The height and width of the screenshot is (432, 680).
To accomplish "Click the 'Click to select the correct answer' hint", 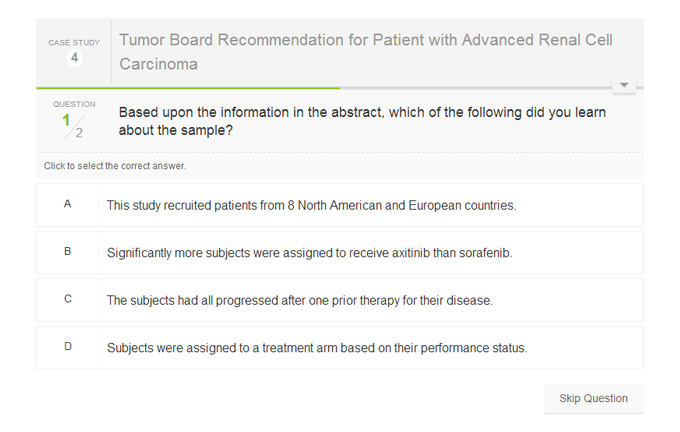I will 115,166.
